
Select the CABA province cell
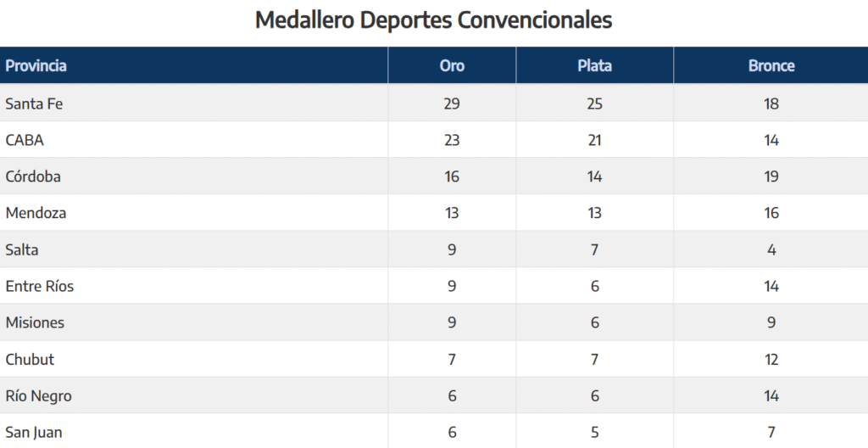tap(25, 140)
